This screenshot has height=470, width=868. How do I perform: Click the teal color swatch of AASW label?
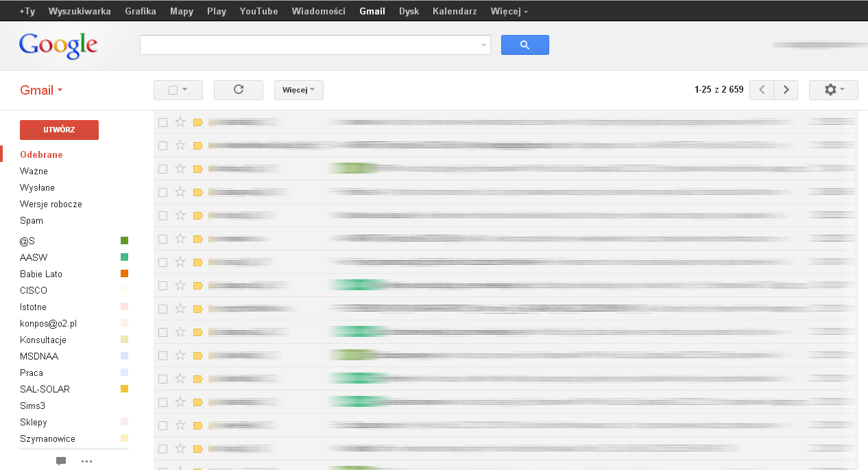tap(124, 257)
